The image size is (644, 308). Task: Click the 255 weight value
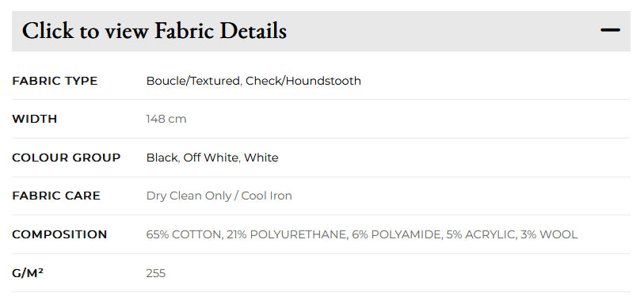[156, 273]
